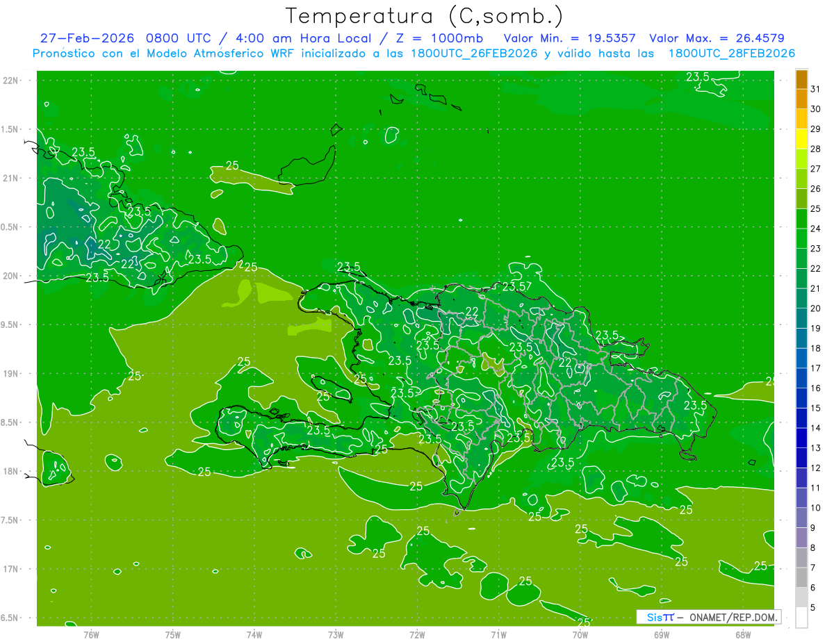This screenshot has height=644, width=834.
Task: Click the "17N" latitude axis label
Action: (x=12, y=569)
